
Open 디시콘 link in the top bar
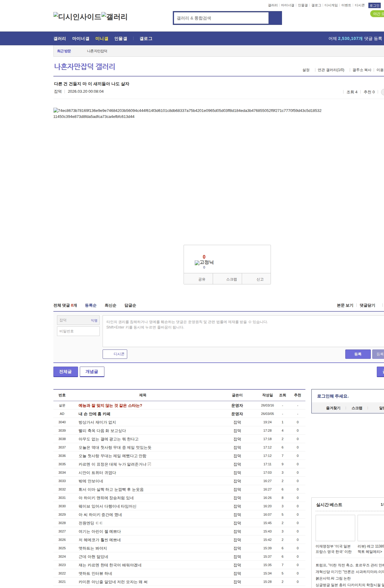tap(360, 5)
